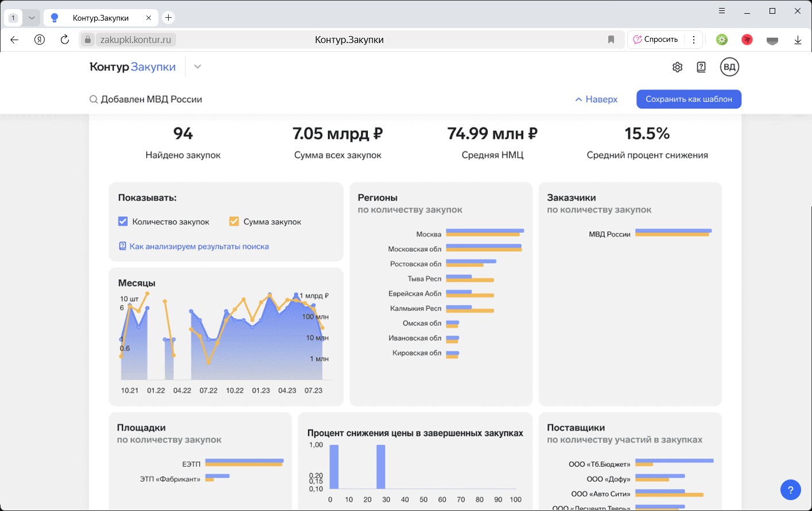Toggle Сумма закупок checkbox
812x511 pixels.
(234, 221)
